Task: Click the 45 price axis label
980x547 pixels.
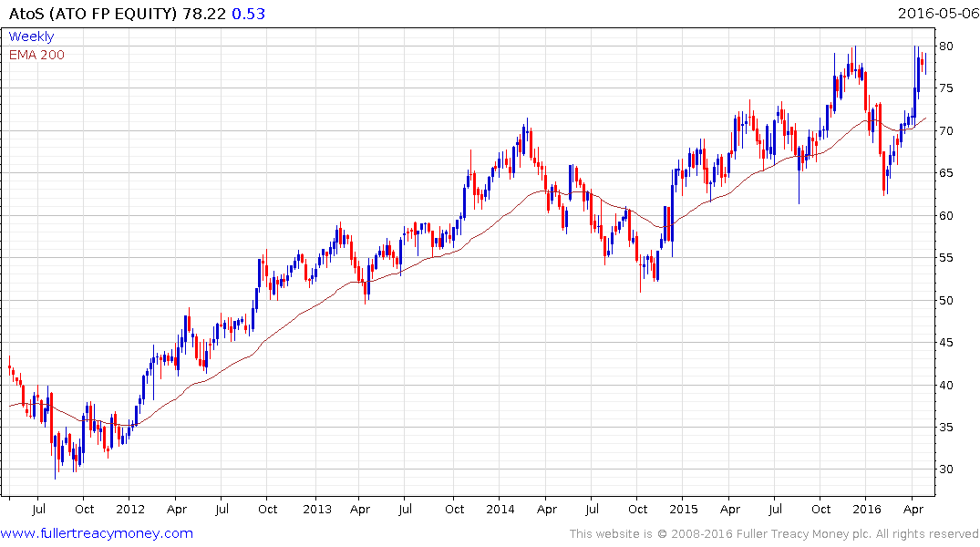Action: pos(945,343)
